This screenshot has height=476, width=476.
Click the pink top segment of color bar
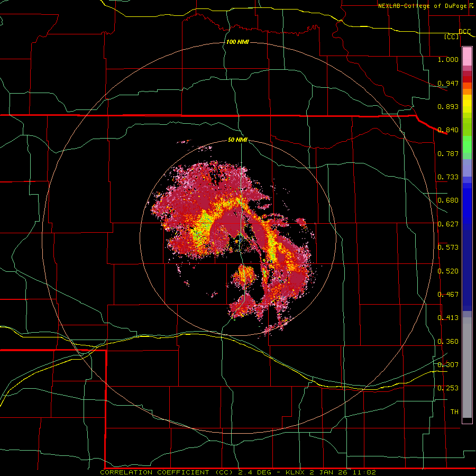coord(467,57)
